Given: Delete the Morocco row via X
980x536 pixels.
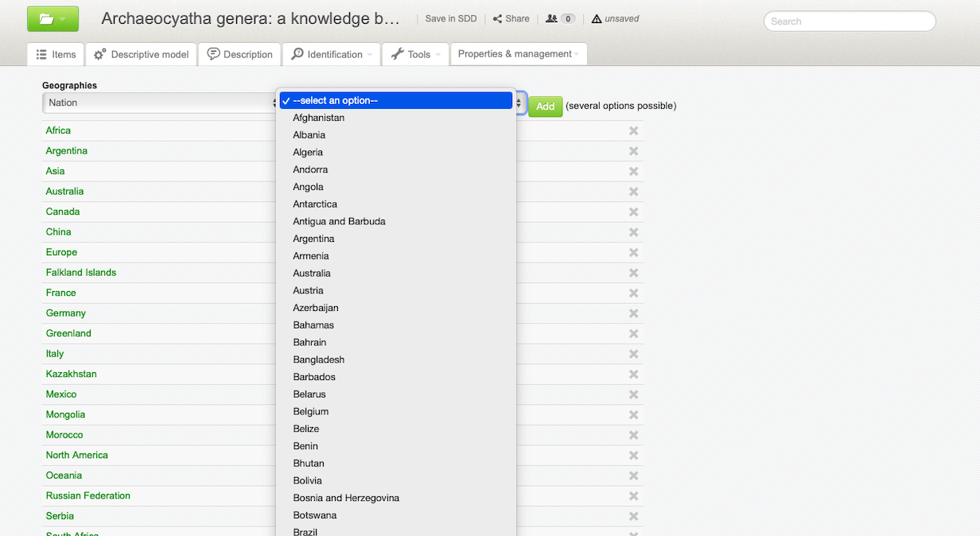Looking at the screenshot, I should (633, 435).
